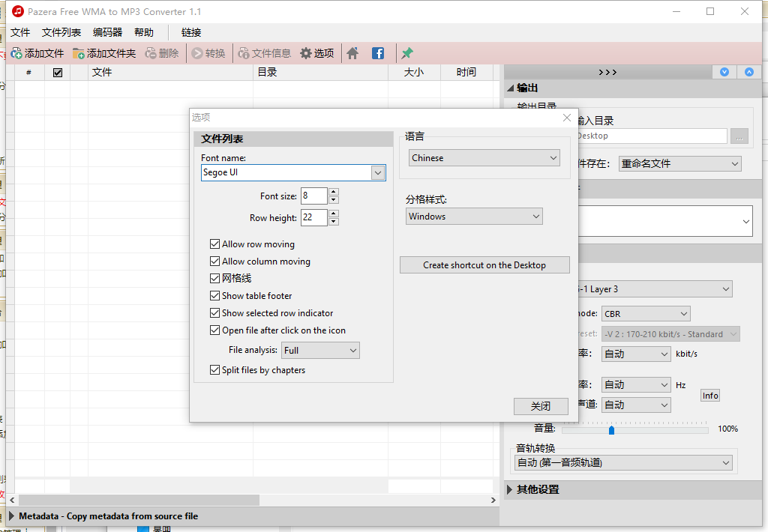The height and width of the screenshot is (532, 768).
Task: Uncheck Allow row moving
Action: click(215, 244)
